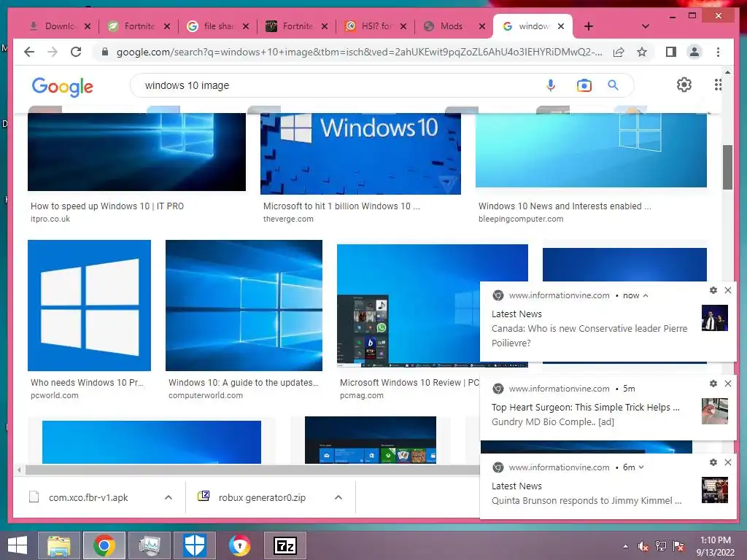Open Microsoft Windows 10 Review result

tap(409, 383)
